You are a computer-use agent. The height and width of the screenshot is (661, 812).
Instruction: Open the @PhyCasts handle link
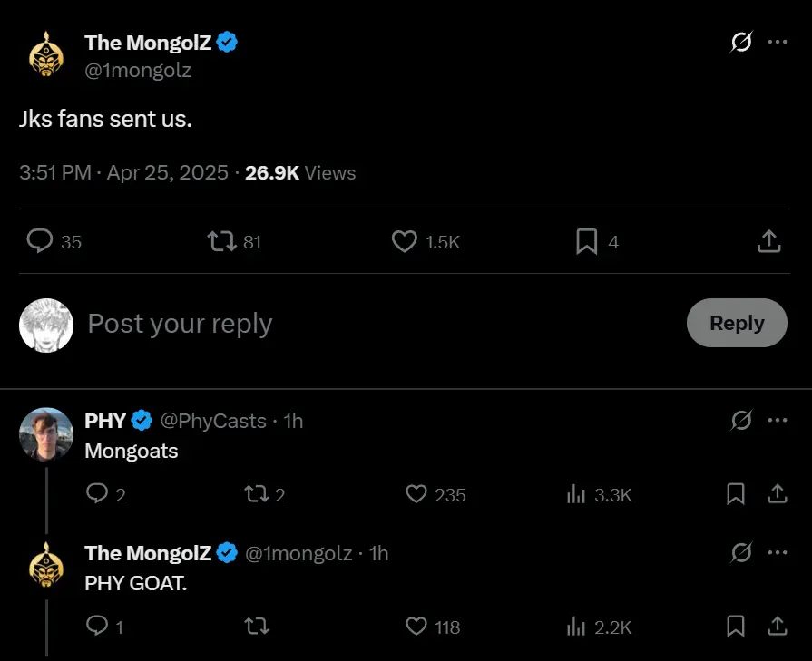click(x=213, y=421)
